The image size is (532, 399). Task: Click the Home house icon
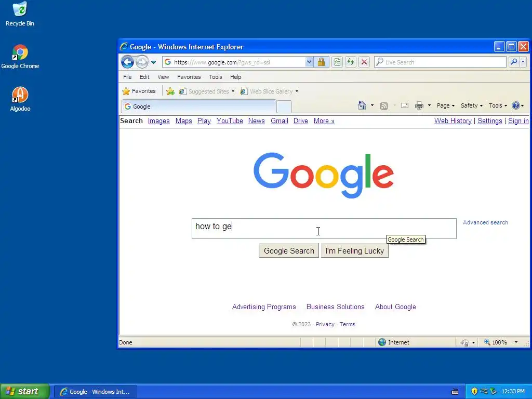(x=362, y=105)
